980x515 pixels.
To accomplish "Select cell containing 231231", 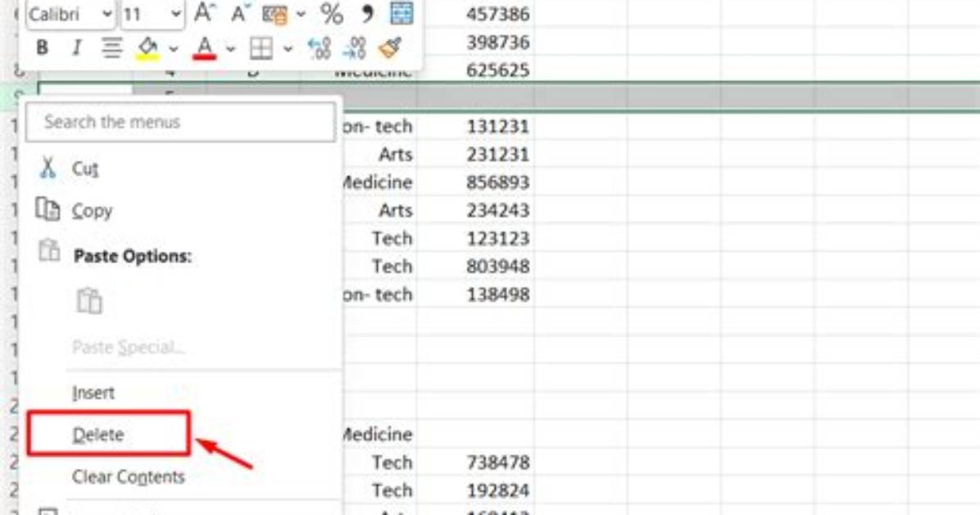I will tap(475, 154).
